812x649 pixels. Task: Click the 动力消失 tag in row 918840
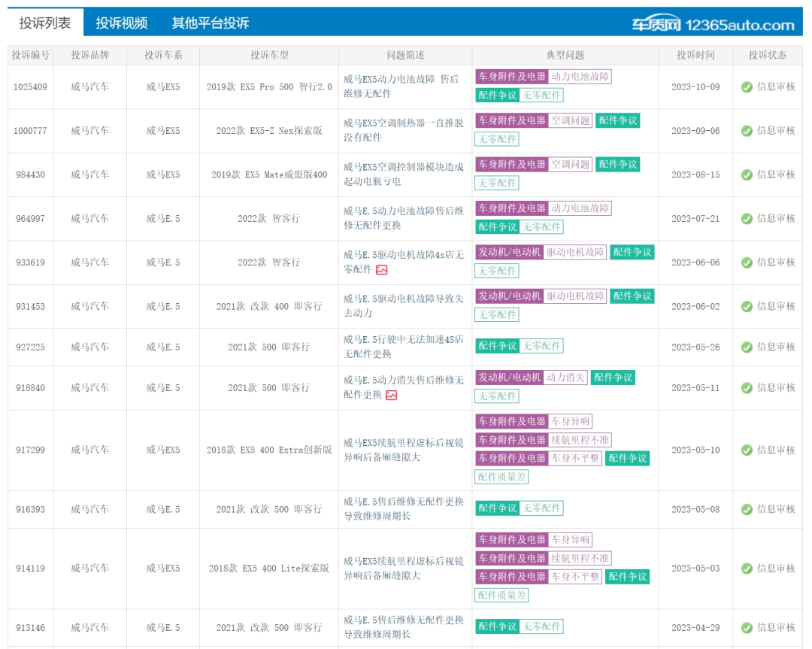coord(565,378)
